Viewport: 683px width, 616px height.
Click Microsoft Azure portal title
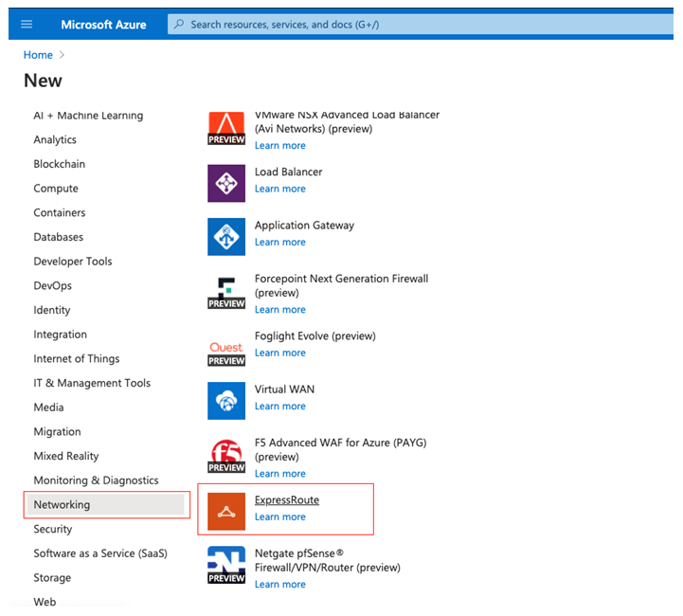pyautogui.click(x=103, y=25)
